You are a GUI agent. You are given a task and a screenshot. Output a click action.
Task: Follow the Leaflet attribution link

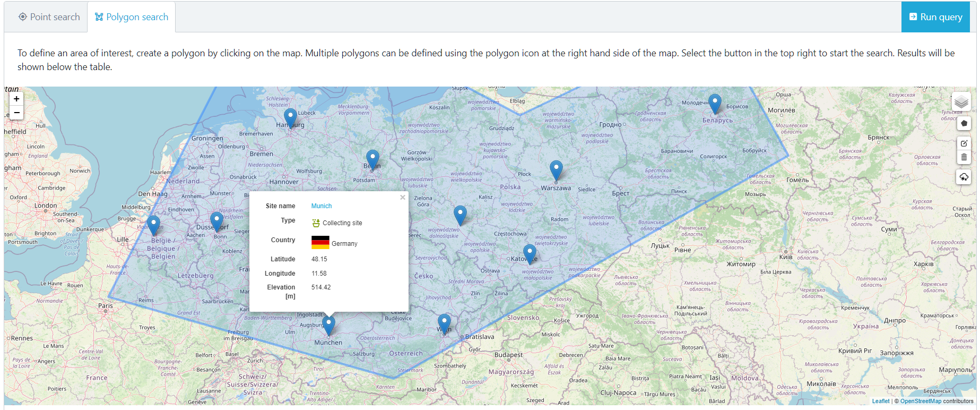pos(880,401)
